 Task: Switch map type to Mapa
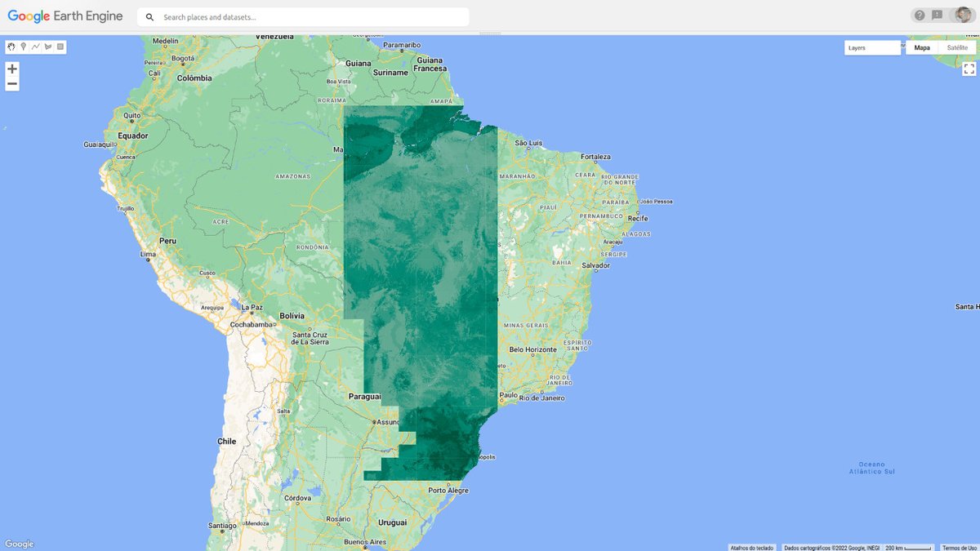(x=922, y=48)
